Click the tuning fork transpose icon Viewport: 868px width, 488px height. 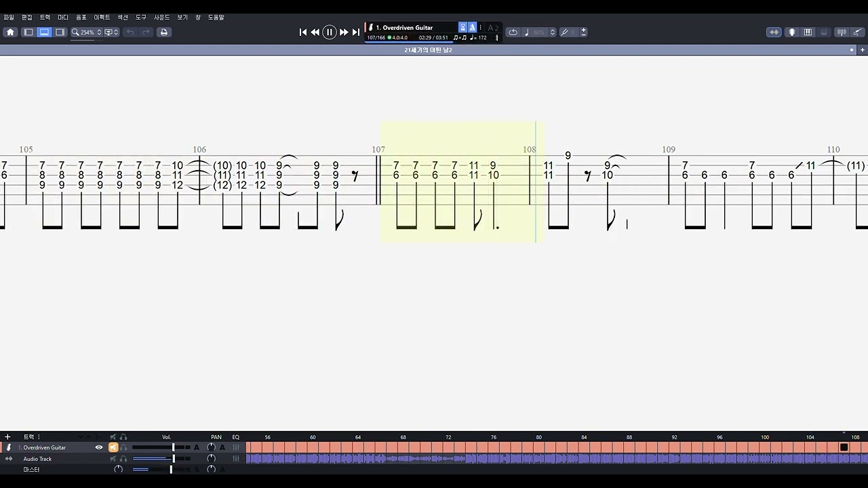point(564,32)
